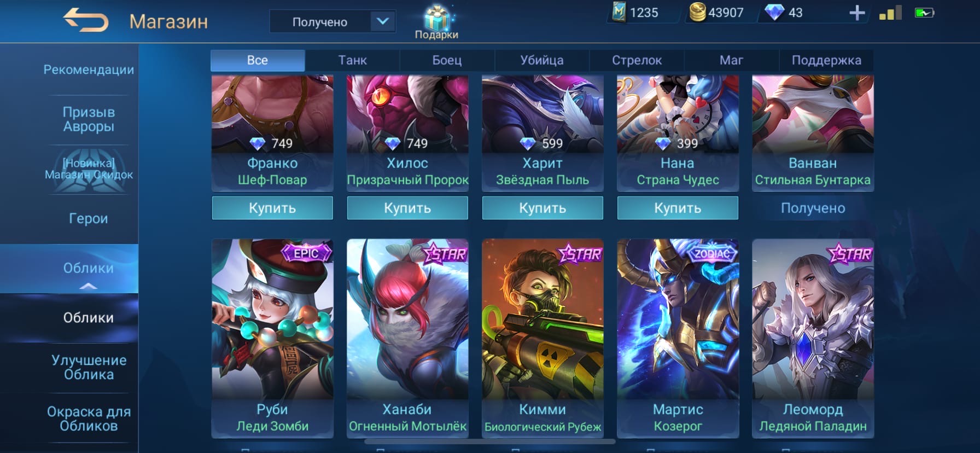Click the back arrow icon
Image resolution: width=980 pixels, height=453 pixels.
point(86,21)
